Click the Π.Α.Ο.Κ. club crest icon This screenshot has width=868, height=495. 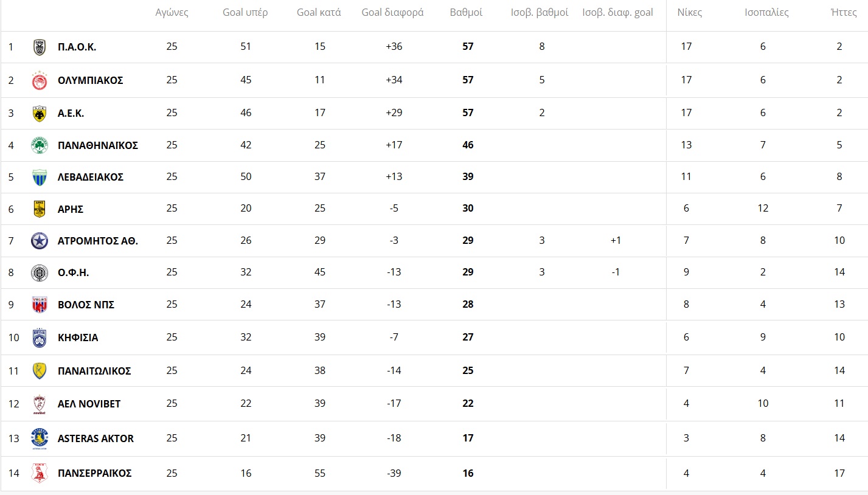pyautogui.click(x=40, y=47)
